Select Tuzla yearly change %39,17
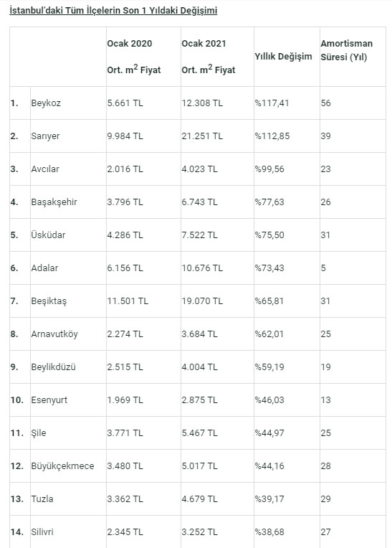The image size is (392, 548). coord(269,499)
